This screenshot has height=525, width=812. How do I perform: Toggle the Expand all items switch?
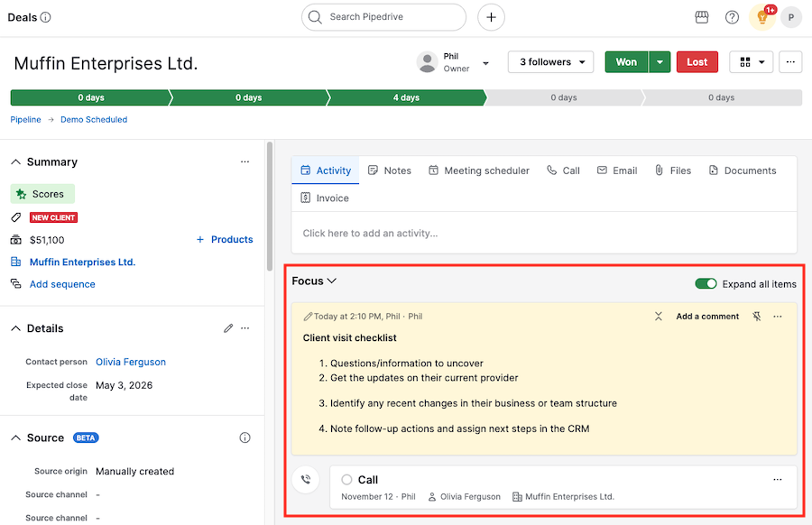706,284
